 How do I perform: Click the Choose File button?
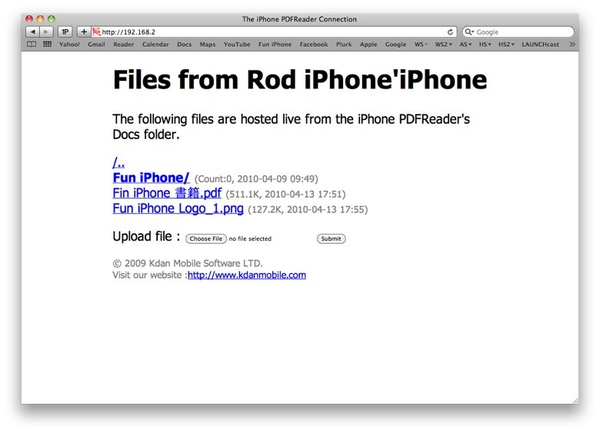coord(206,239)
